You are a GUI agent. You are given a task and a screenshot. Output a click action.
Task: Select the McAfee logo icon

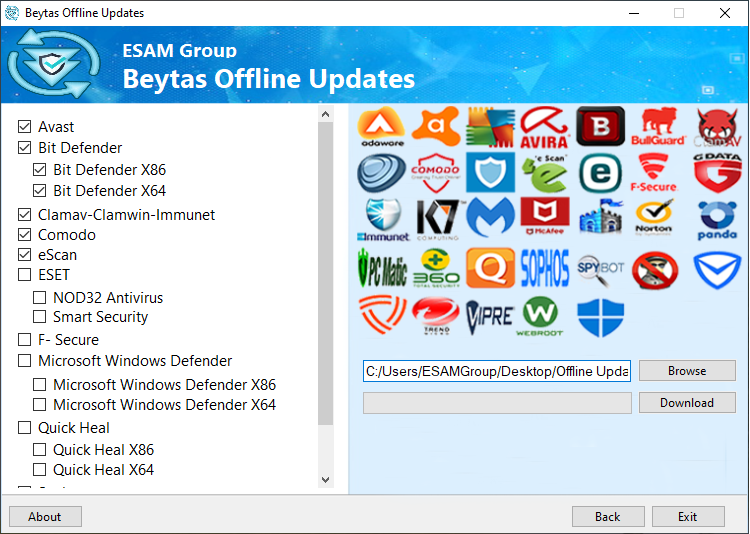(544, 220)
